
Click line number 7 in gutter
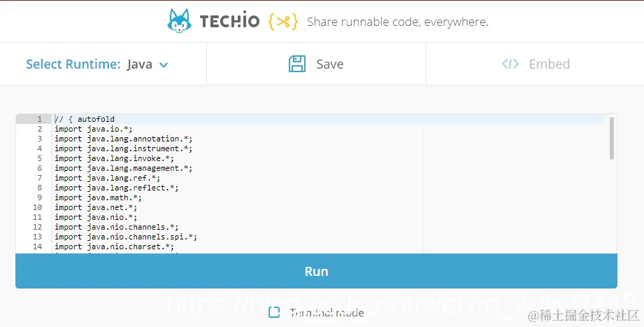[x=39, y=178]
